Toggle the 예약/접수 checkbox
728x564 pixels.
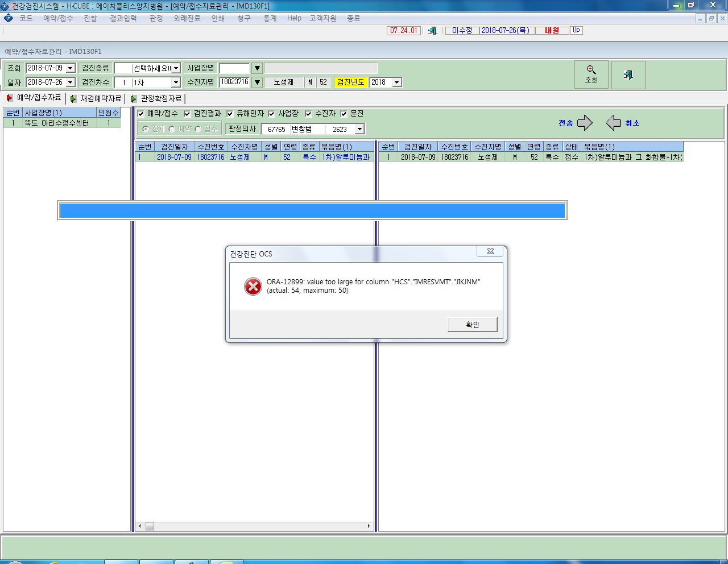click(141, 114)
